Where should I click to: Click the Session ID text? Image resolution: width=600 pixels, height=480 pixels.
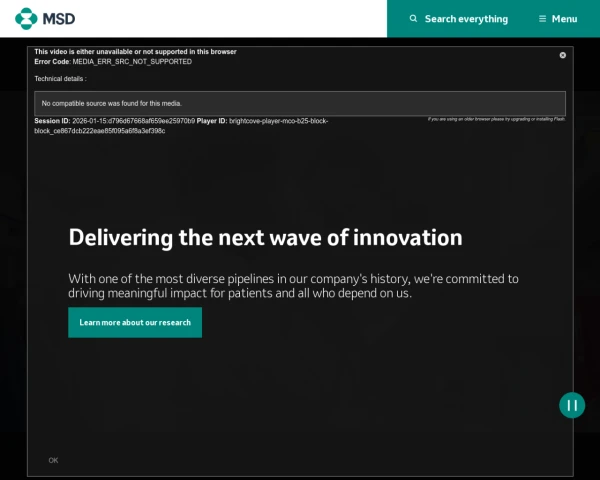pos(114,121)
